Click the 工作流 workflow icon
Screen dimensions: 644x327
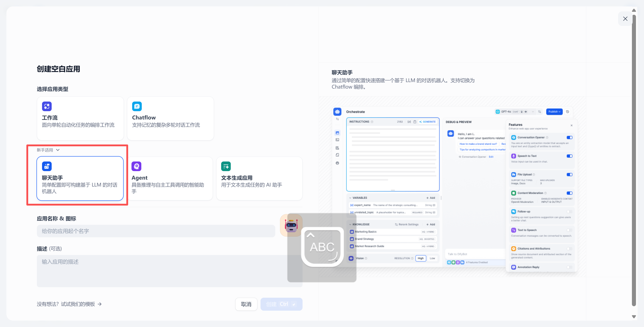click(x=47, y=106)
